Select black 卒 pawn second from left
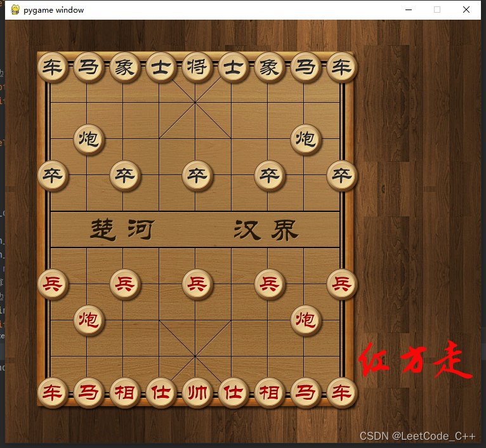 (125, 176)
